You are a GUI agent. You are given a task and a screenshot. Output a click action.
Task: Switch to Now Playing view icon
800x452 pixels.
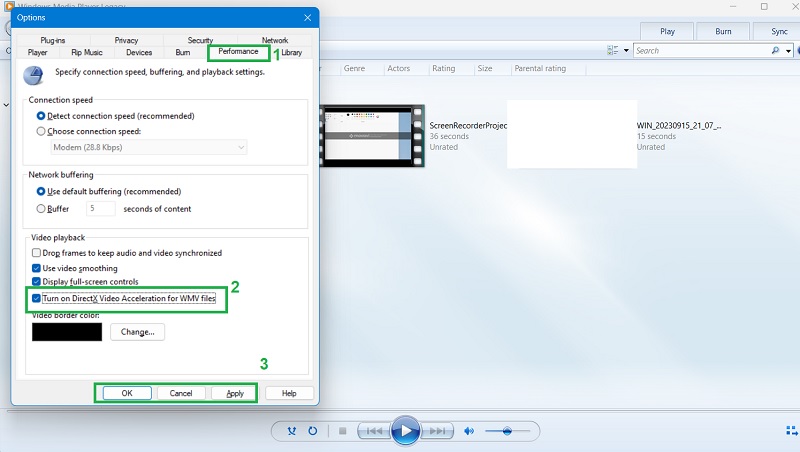click(x=792, y=431)
